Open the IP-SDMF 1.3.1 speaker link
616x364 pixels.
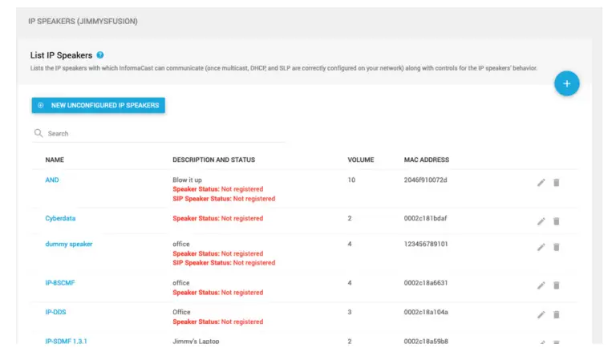[66, 341]
